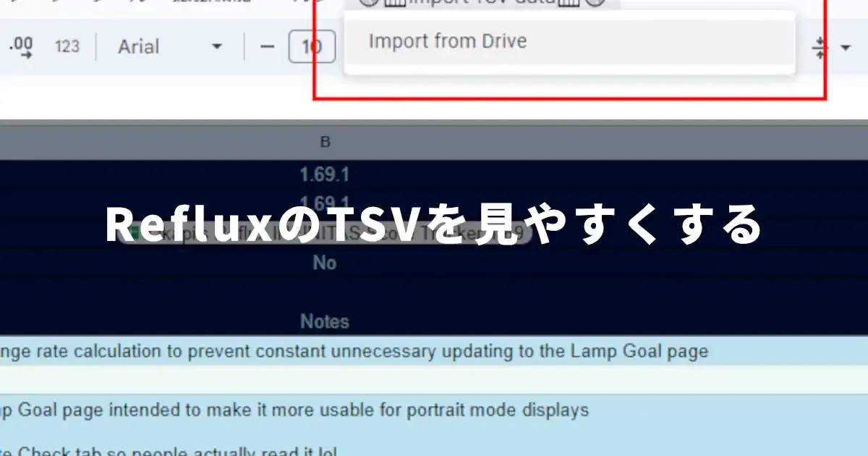Open the vertical align options
868x456 pixels.
830,48
